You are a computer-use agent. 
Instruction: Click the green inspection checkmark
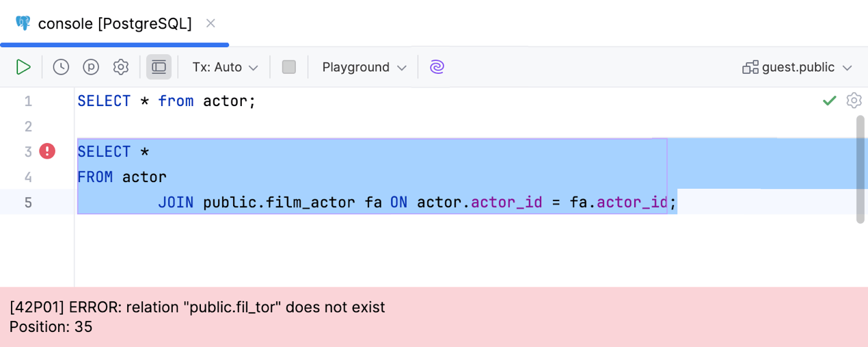829,101
